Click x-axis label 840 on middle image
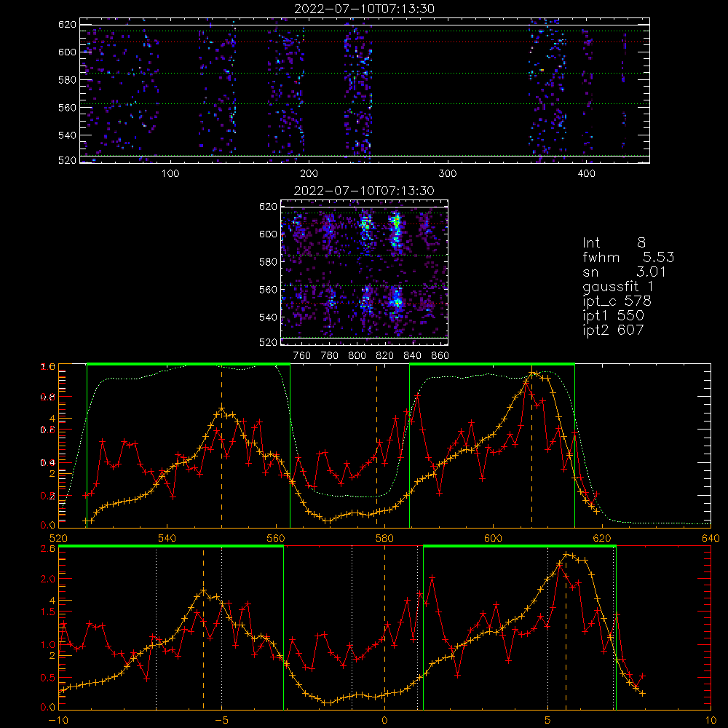Viewport: 728px width, 728px height. pyautogui.click(x=413, y=356)
